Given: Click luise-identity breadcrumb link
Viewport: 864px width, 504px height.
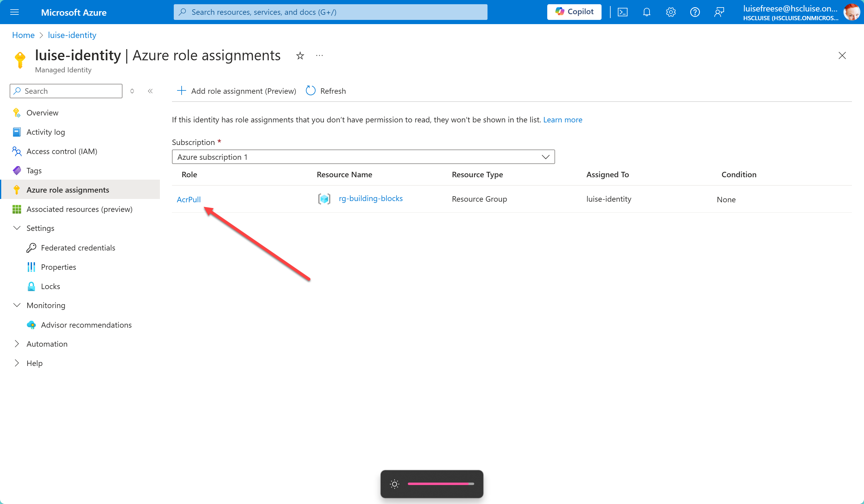Looking at the screenshot, I should click(72, 35).
